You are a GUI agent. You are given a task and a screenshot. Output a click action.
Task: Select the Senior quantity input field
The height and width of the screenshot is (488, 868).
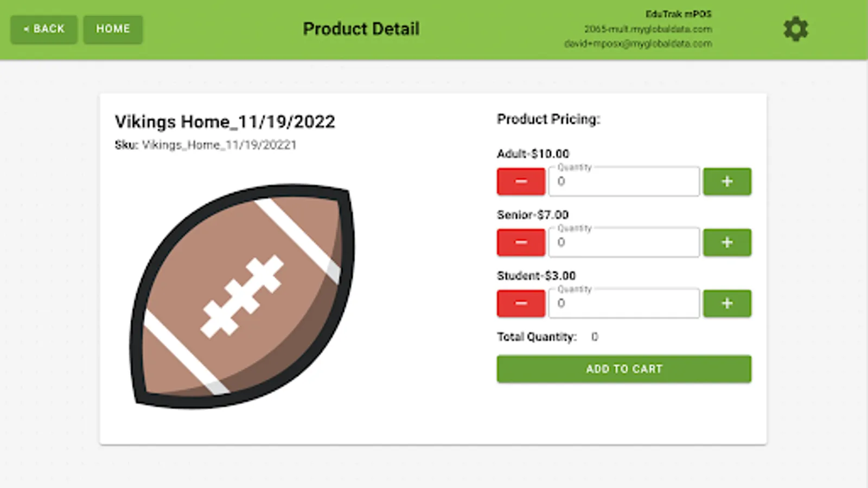tap(624, 242)
